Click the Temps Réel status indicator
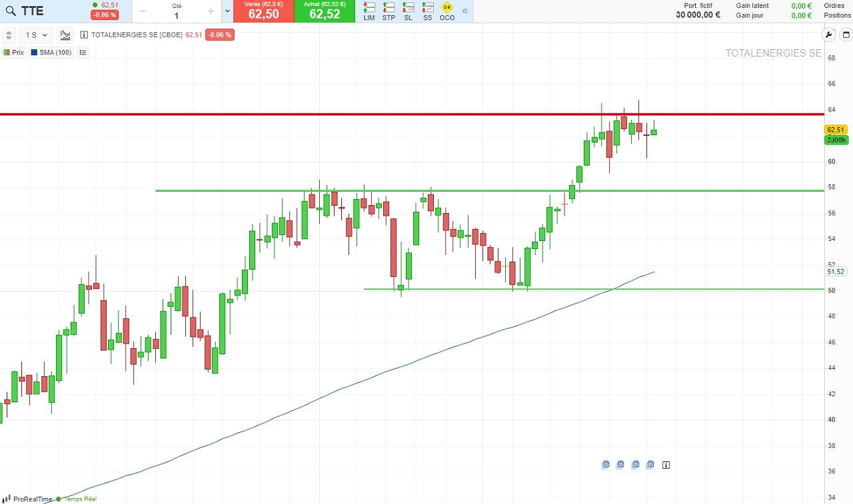853x504 pixels. (x=77, y=499)
